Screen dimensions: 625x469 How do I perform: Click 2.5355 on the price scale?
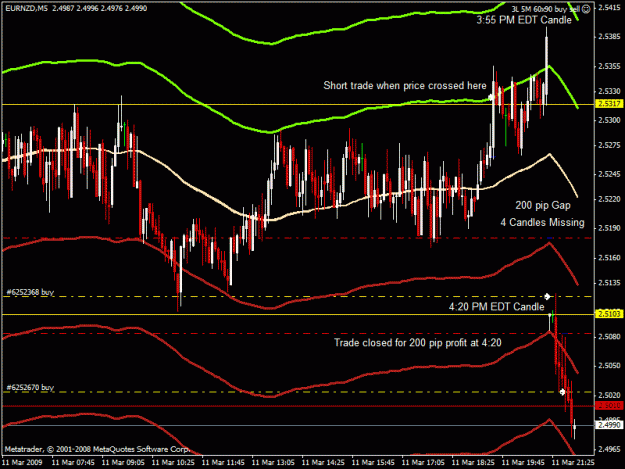pyautogui.click(x=609, y=66)
